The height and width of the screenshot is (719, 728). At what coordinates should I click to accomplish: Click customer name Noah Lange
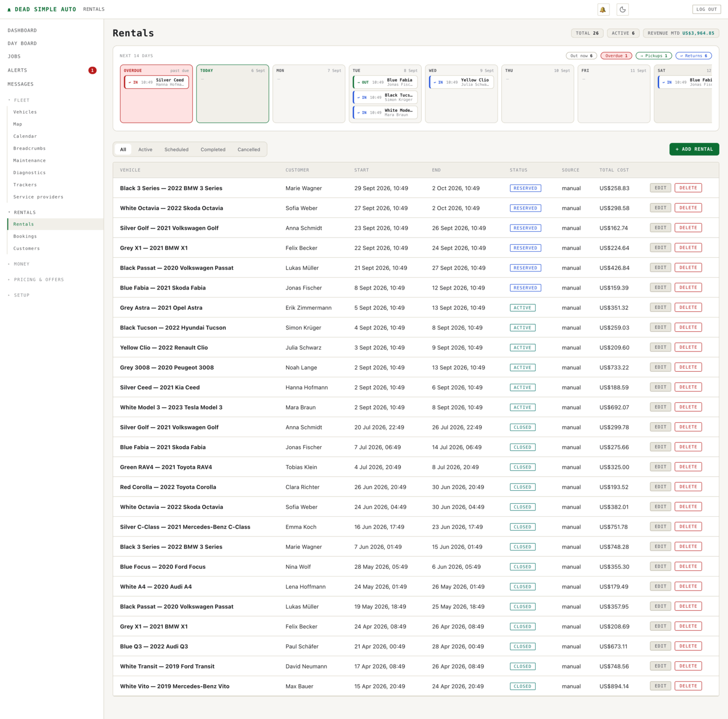[301, 368]
